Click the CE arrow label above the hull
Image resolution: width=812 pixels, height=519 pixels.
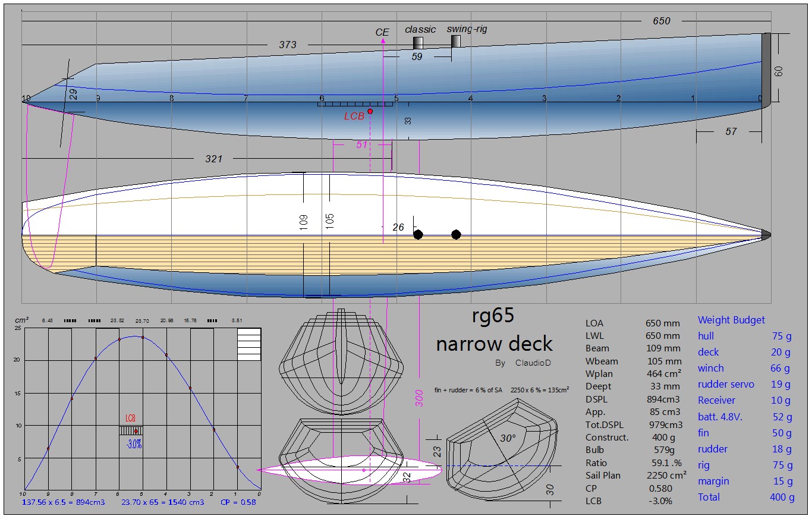click(x=382, y=32)
